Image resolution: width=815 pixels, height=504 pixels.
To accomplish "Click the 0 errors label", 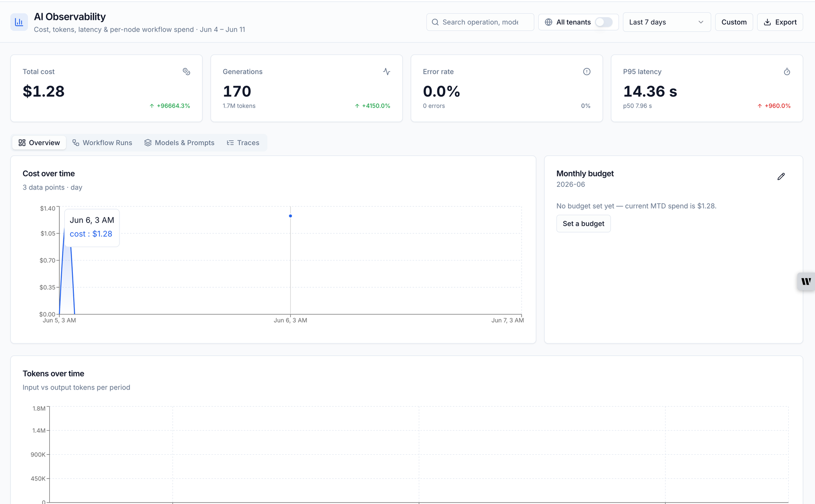I will click(434, 106).
